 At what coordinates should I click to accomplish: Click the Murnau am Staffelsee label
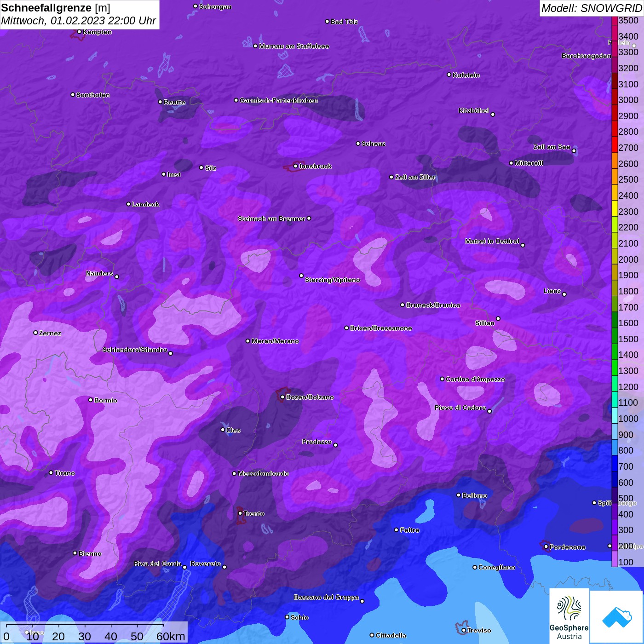tap(294, 46)
